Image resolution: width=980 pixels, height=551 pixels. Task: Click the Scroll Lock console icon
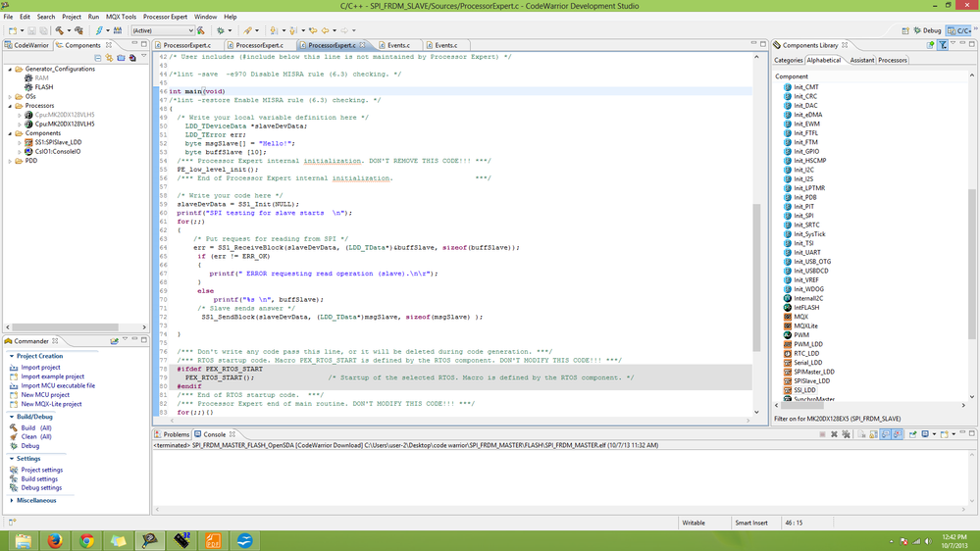[873, 434]
